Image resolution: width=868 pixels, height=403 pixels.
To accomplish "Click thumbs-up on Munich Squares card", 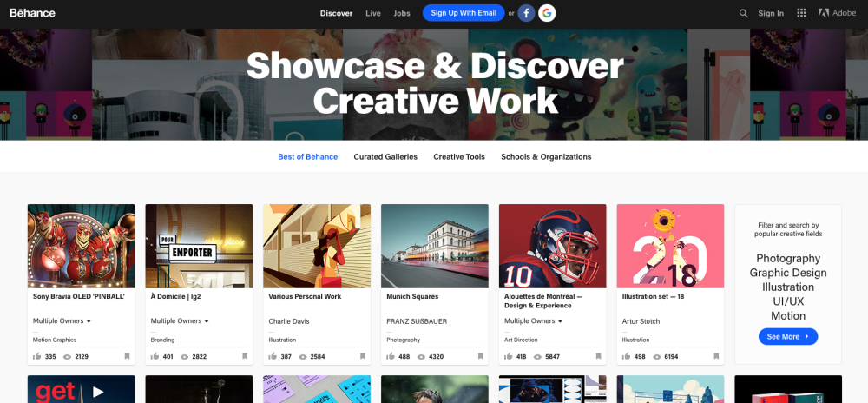I will click(x=391, y=356).
